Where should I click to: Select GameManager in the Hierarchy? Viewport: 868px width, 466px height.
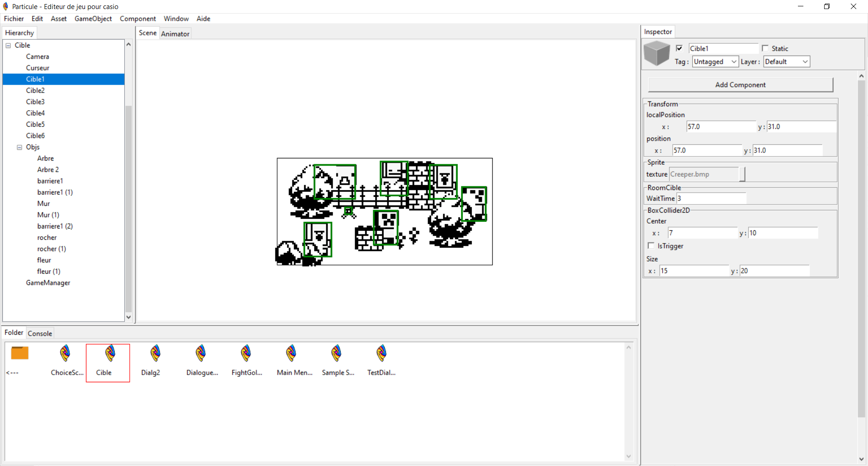tap(48, 283)
